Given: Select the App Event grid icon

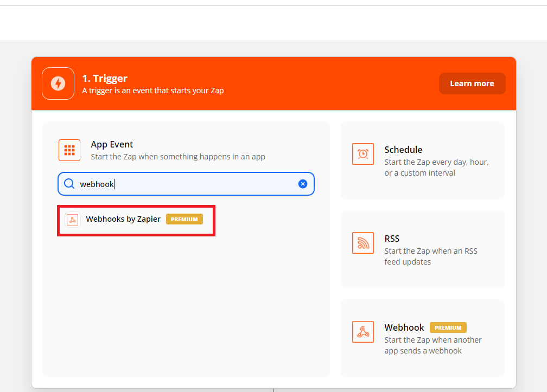Looking at the screenshot, I should point(69,150).
